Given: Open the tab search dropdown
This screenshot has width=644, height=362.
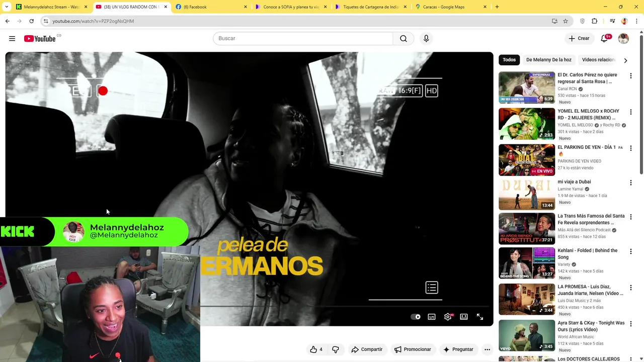Looking at the screenshot, I should pos(6,7).
